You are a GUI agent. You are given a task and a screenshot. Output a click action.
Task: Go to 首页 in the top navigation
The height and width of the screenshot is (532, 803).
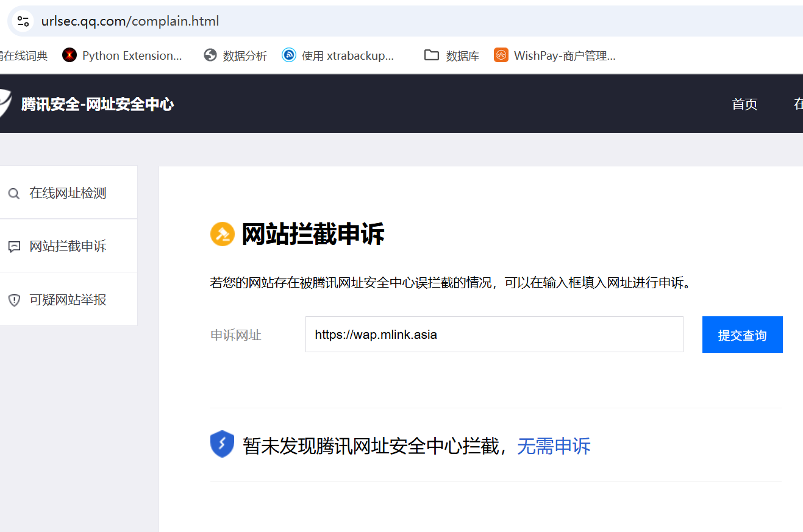(744, 104)
